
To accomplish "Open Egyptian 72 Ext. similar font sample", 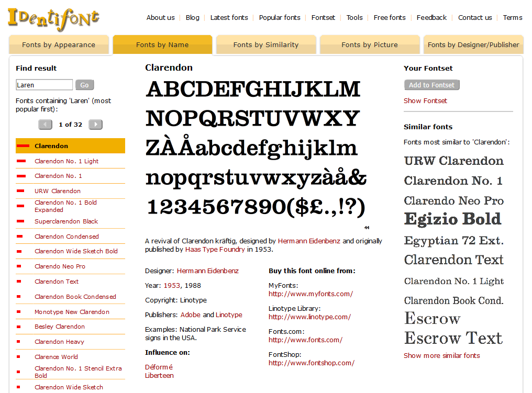I will coord(453,240).
